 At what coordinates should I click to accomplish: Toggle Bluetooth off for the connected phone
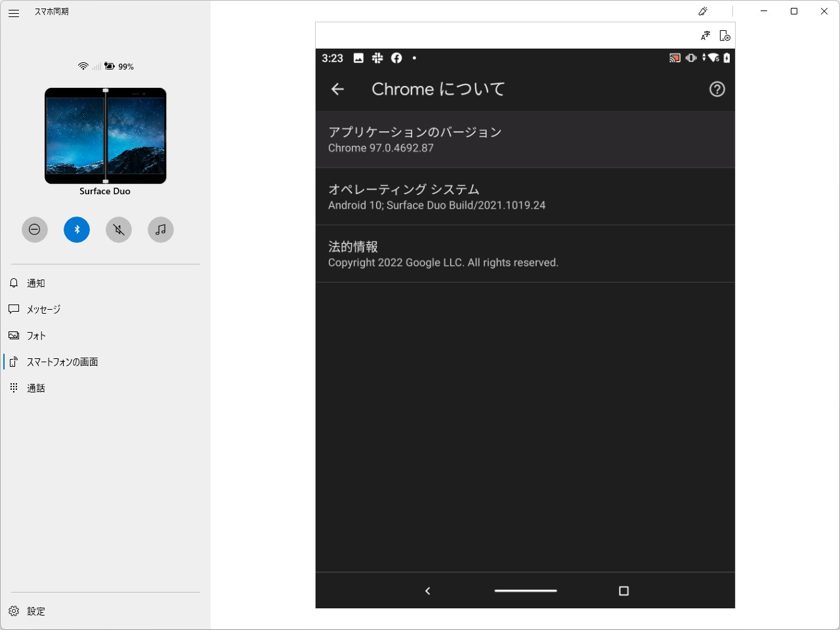click(77, 230)
